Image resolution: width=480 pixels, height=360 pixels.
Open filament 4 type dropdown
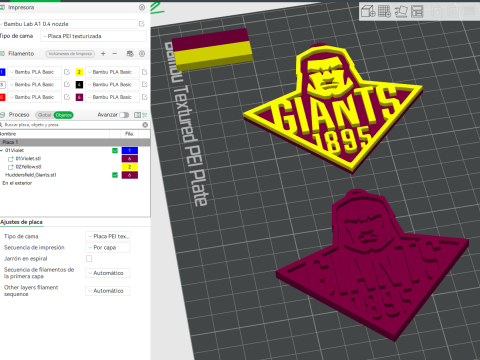point(112,84)
